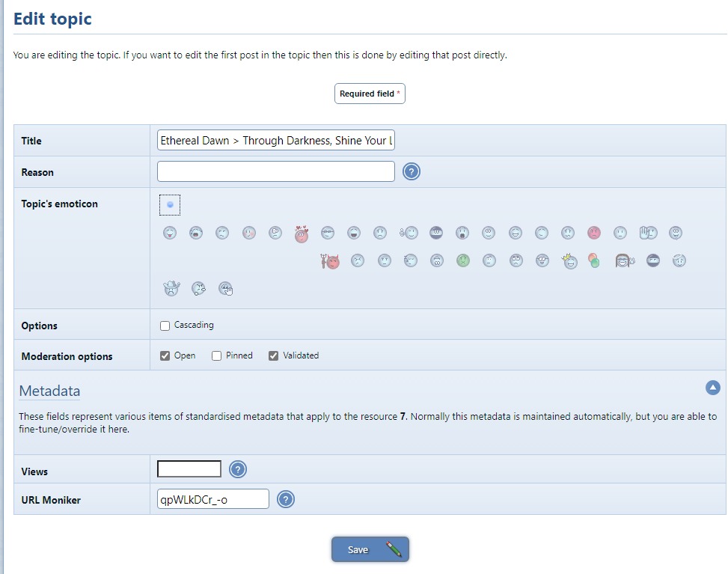This screenshot has height=574, width=728.
Task: Select the crowned king emoticon
Action: click(569, 261)
